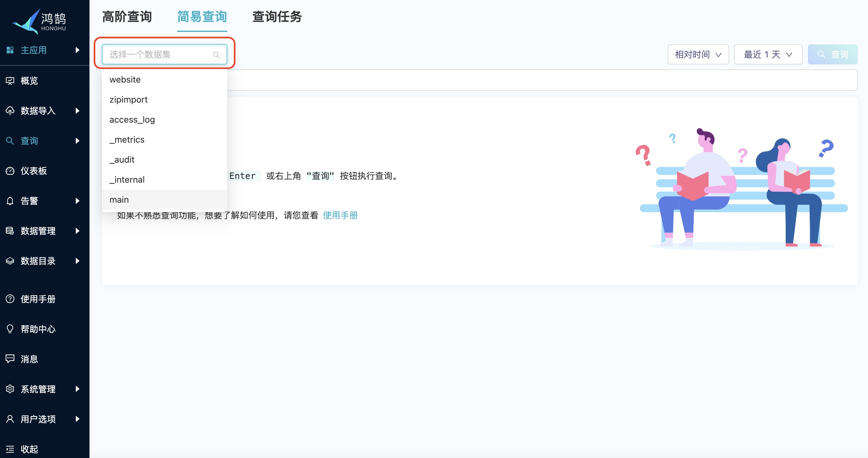868x458 pixels.
Task: Click the Honghu logo
Action: pyautogui.click(x=39, y=21)
